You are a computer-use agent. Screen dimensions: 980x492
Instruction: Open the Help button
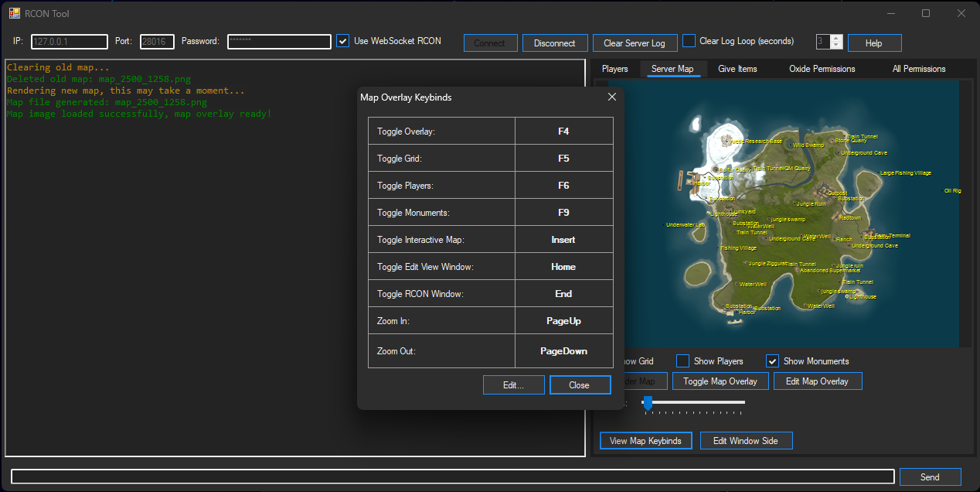pyautogui.click(x=874, y=43)
